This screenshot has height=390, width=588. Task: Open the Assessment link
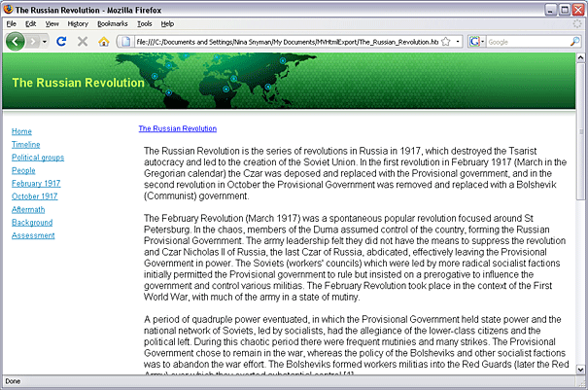pyautogui.click(x=33, y=235)
